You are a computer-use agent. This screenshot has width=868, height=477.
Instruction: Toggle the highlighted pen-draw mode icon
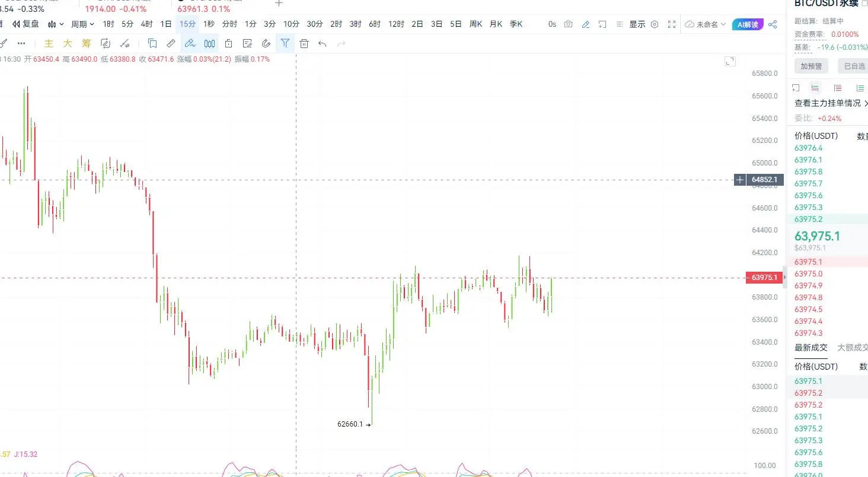click(190, 43)
